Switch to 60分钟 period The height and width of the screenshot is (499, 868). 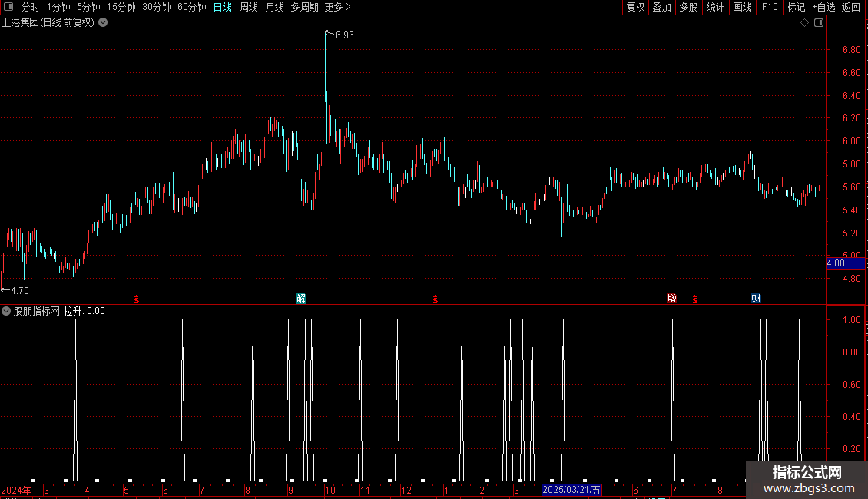[192, 7]
